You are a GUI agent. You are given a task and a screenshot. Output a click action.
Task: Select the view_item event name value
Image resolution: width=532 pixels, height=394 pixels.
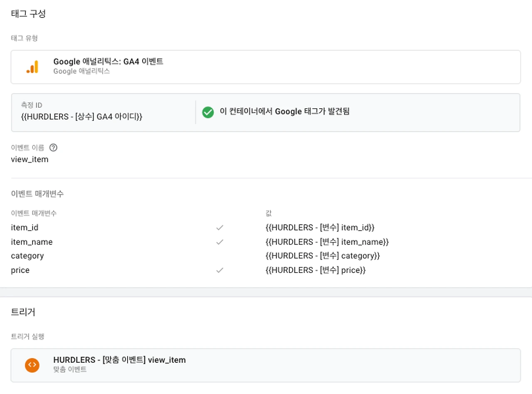click(x=30, y=159)
